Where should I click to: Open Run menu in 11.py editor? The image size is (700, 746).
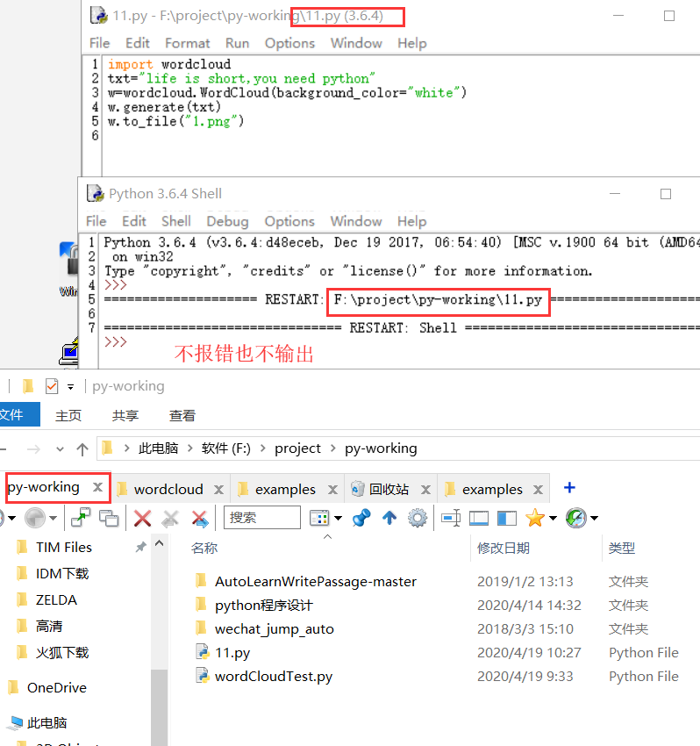pyautogui.click(x=237, y=43)
